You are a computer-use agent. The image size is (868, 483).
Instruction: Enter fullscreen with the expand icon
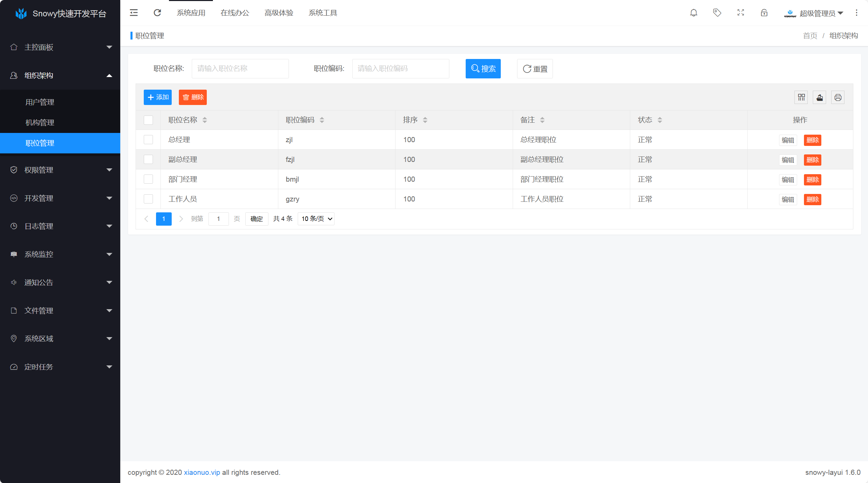[x=741, y=13]
